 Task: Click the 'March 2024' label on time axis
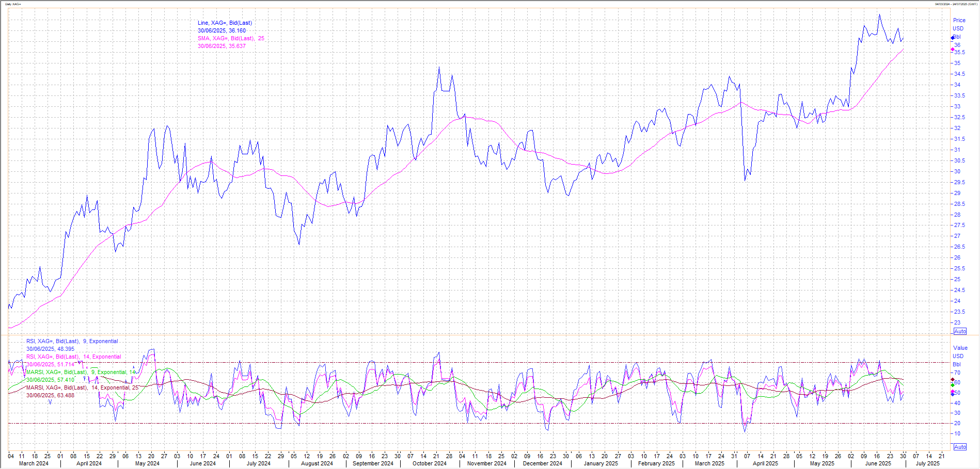pyautogui.click(x=34, y=463)
